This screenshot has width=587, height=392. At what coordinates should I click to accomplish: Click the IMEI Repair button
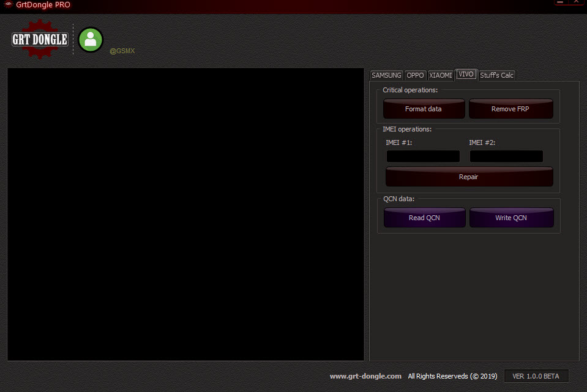pyautogui.click(x=469, y=177)
